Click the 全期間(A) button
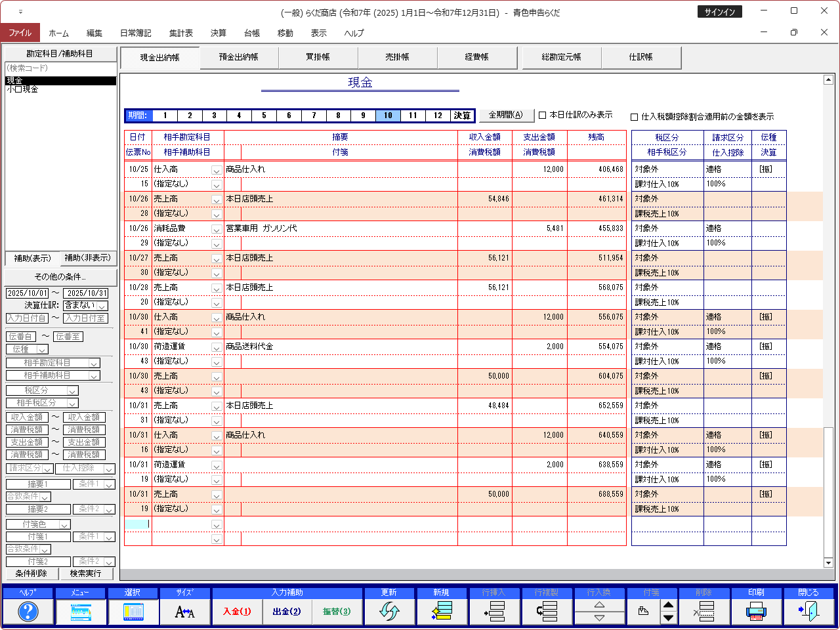 coord(506,115)
